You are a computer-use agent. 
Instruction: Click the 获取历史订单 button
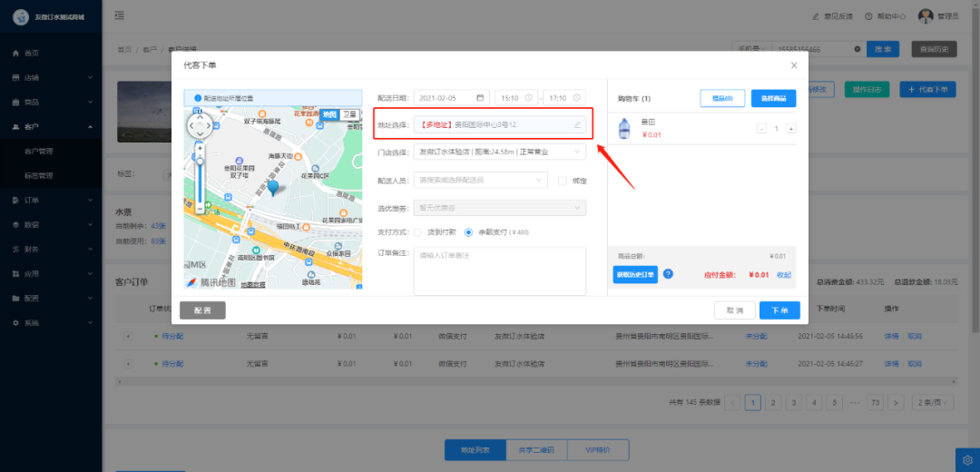tap(635, 274)
